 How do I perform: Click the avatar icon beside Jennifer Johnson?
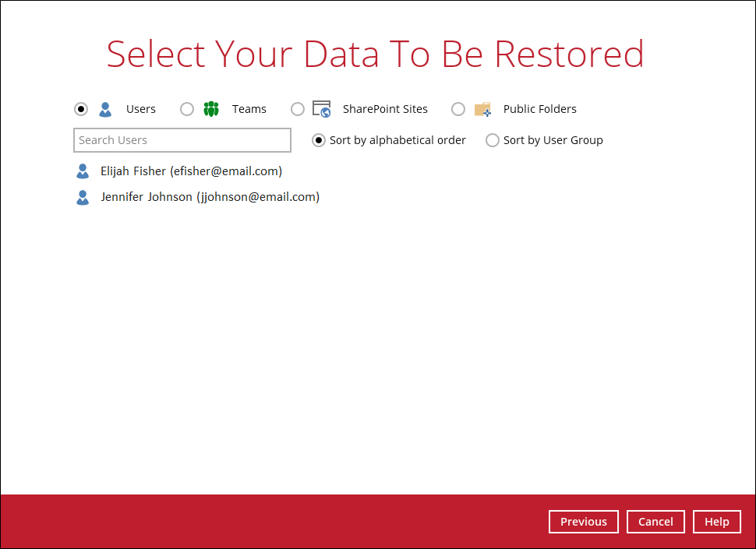(83, 197)
